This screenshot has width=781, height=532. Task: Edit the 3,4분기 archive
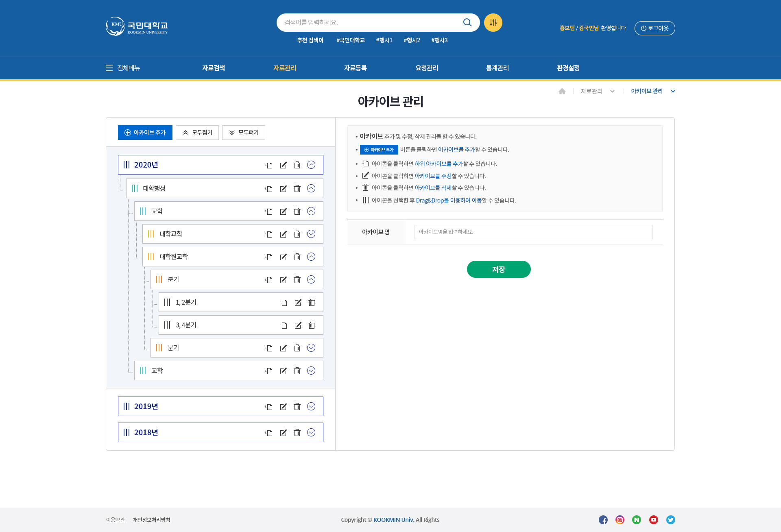click(298, 325)
